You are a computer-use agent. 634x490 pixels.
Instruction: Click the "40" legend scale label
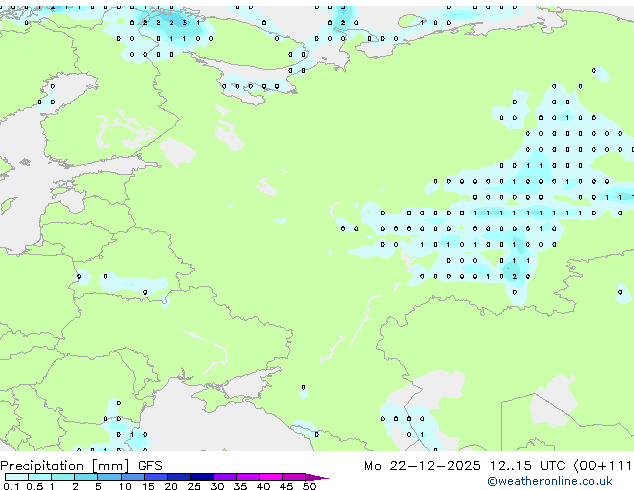(x=263, y=486)
